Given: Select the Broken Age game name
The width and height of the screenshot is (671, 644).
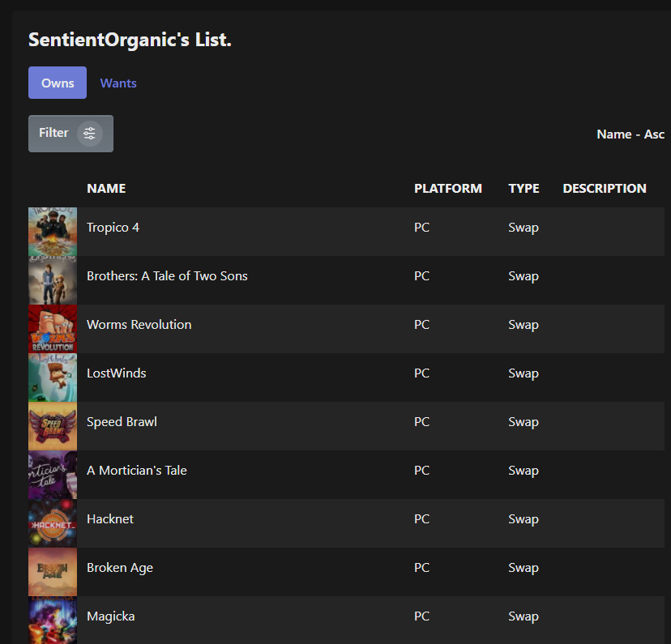Looking at the screenshot, I should point(120,568).
